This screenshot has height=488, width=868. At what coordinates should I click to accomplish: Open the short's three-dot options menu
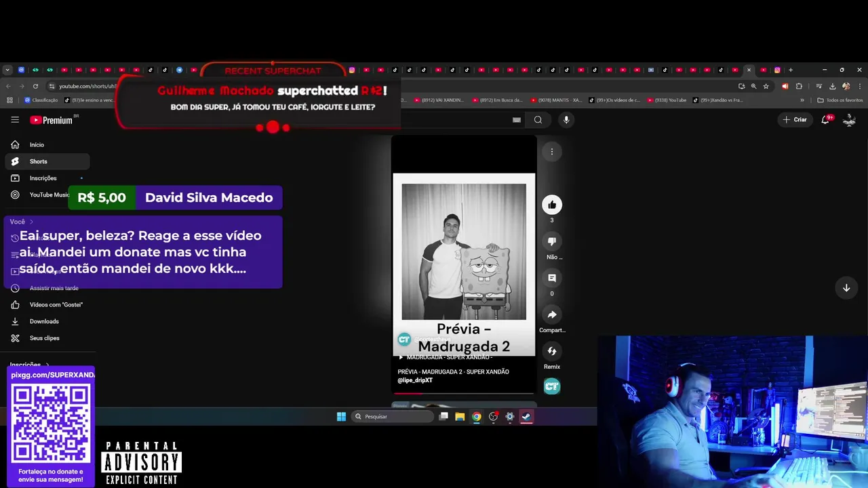(x=552, y=152)
